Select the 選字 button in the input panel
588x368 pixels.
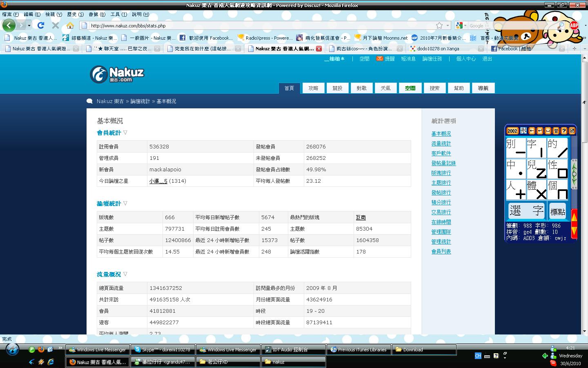[x=526, y=211]
